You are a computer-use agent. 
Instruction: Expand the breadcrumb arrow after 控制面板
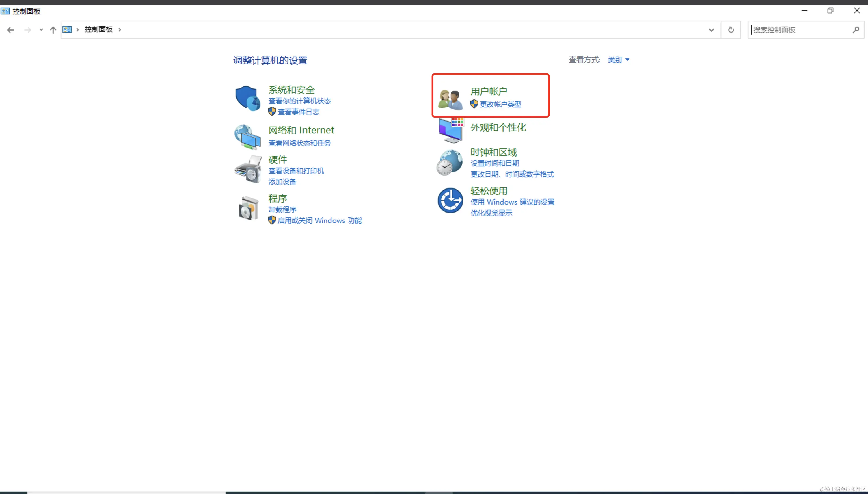tap(119, 29)
